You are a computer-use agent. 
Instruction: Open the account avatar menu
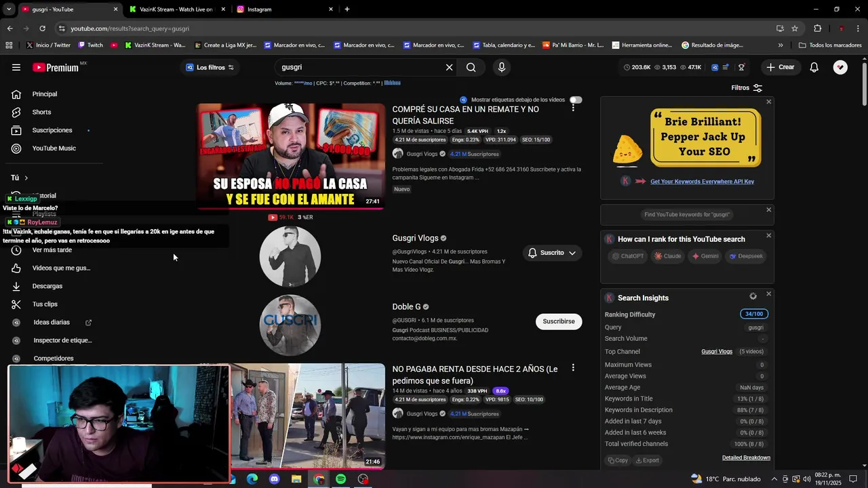pyautogui.click(x=840, y=67)
